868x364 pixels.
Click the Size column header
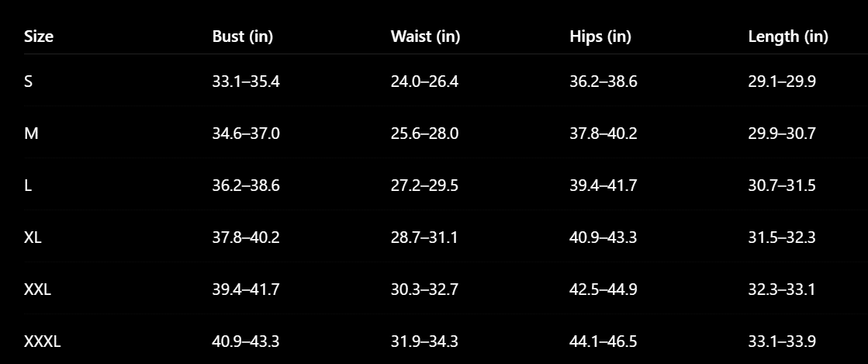click(39, 36)
